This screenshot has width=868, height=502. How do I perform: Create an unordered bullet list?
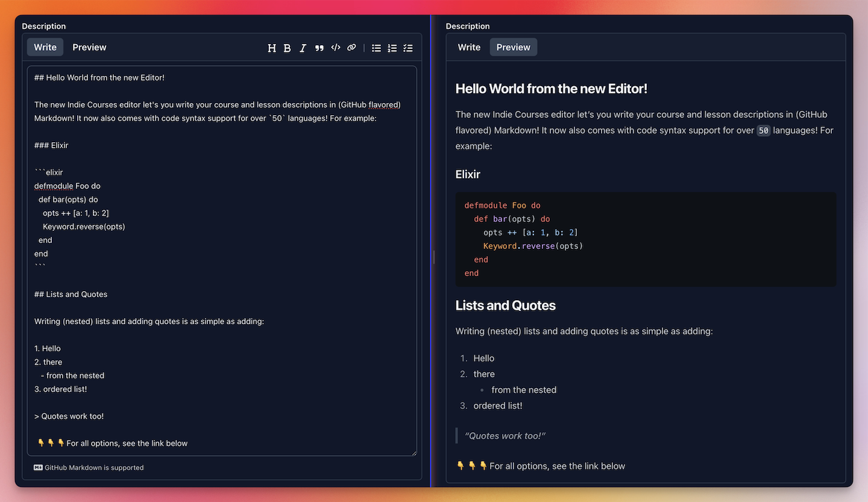376,48
